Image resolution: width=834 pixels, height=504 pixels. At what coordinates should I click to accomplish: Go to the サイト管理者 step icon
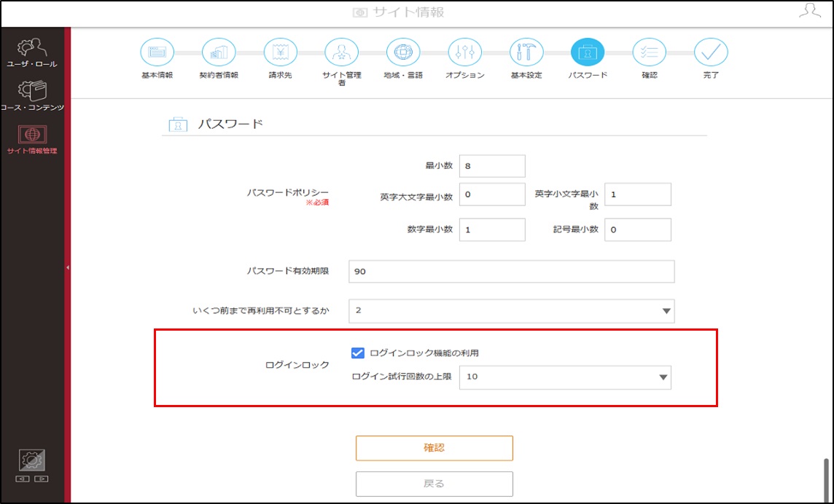[x=341, y=52]
